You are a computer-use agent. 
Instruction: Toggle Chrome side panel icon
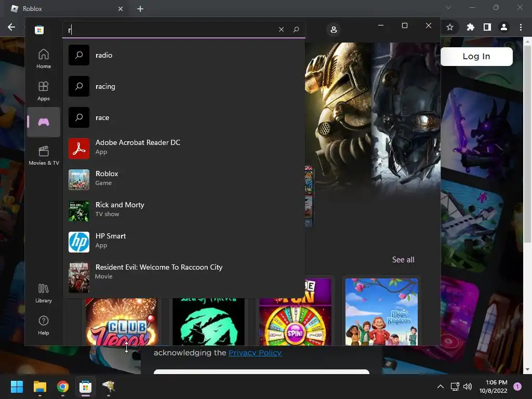[487, 27]
